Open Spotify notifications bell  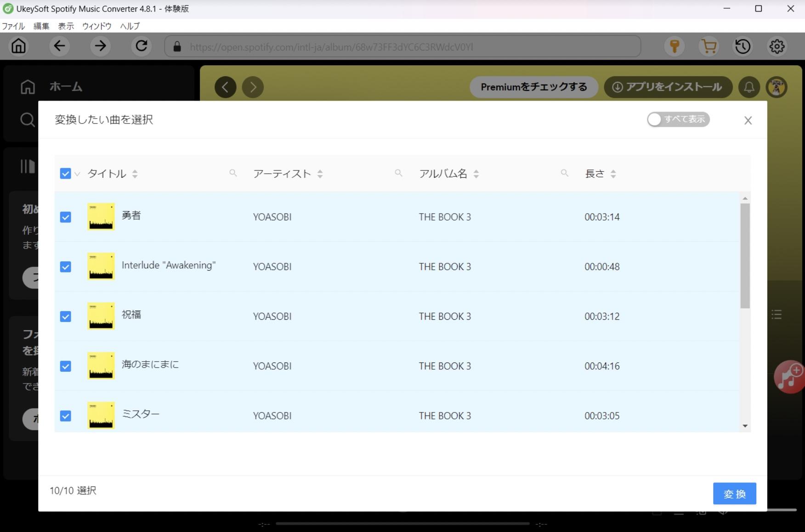(x=749, y=87)
